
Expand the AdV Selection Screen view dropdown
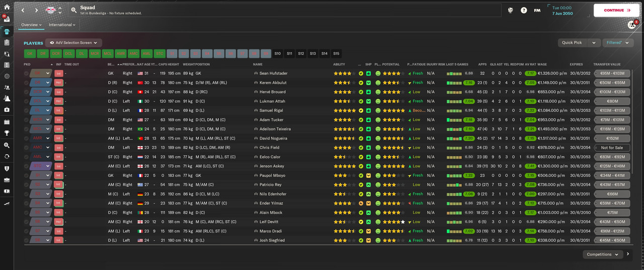pos(74,43)
